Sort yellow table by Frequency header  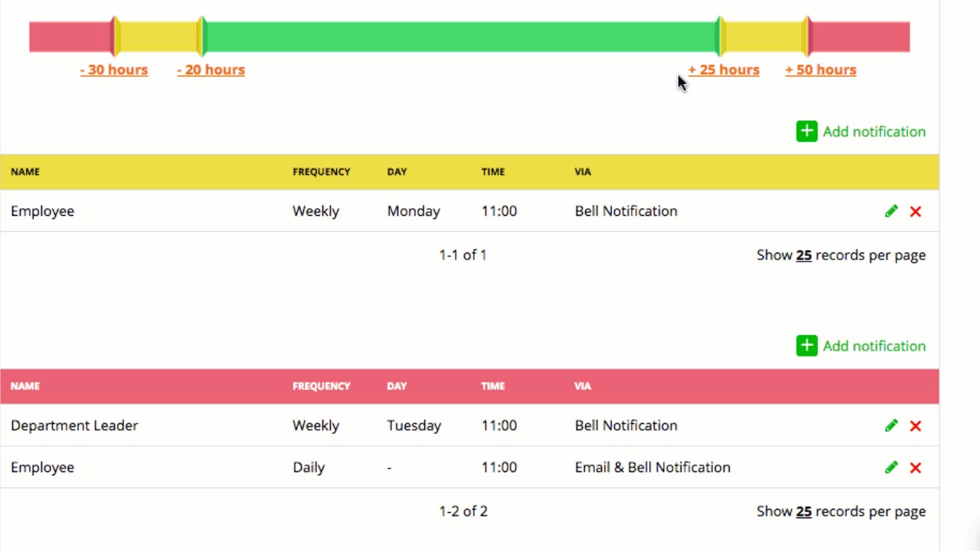tap(321, 171)
